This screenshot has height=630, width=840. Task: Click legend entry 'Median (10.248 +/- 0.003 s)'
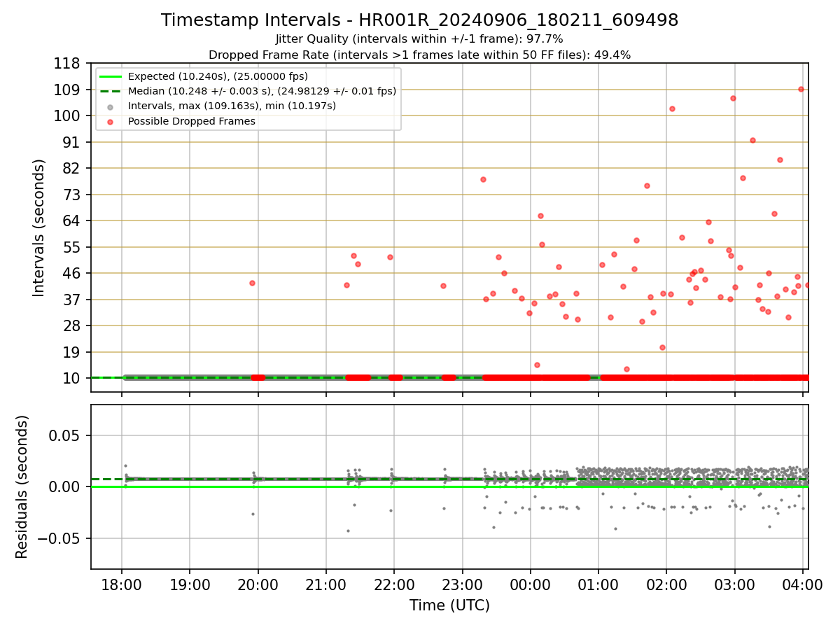click(x=262, y=91)
